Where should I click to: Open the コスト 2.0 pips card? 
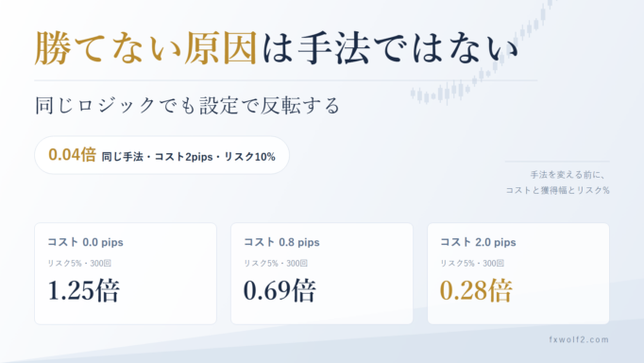pos(518,274)
